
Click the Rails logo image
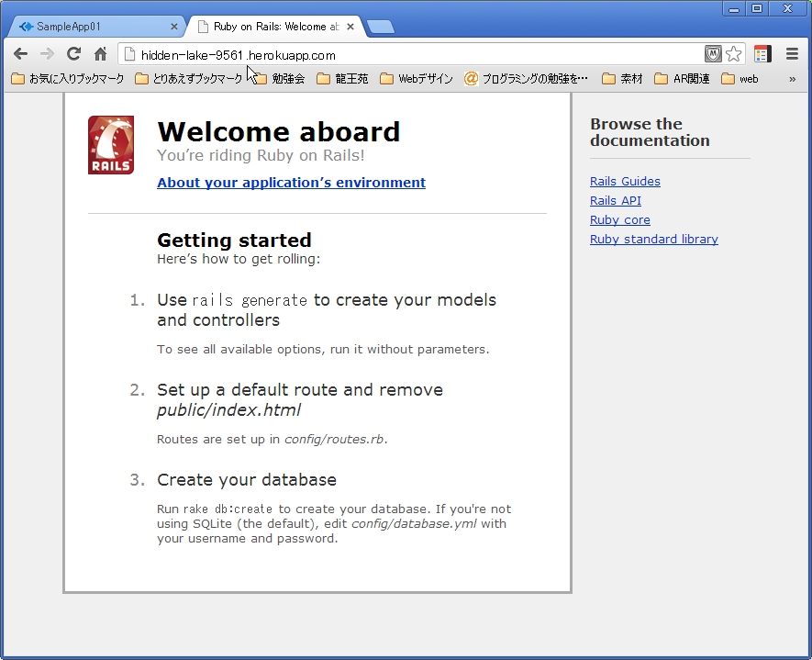coord(111,145)
